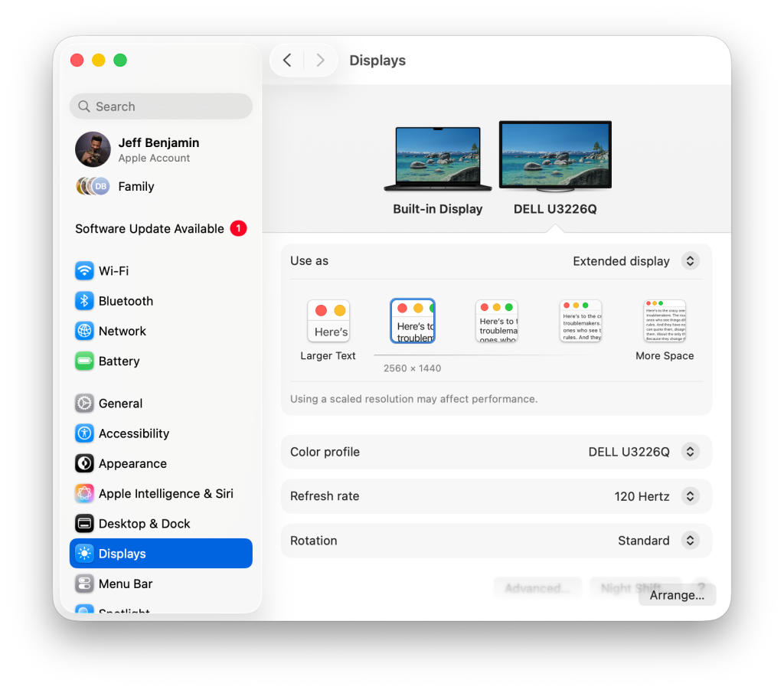Click Jeff Benjamin's profile avatar
This screenshot has width=784, height=690.
[x=93, y=149]
